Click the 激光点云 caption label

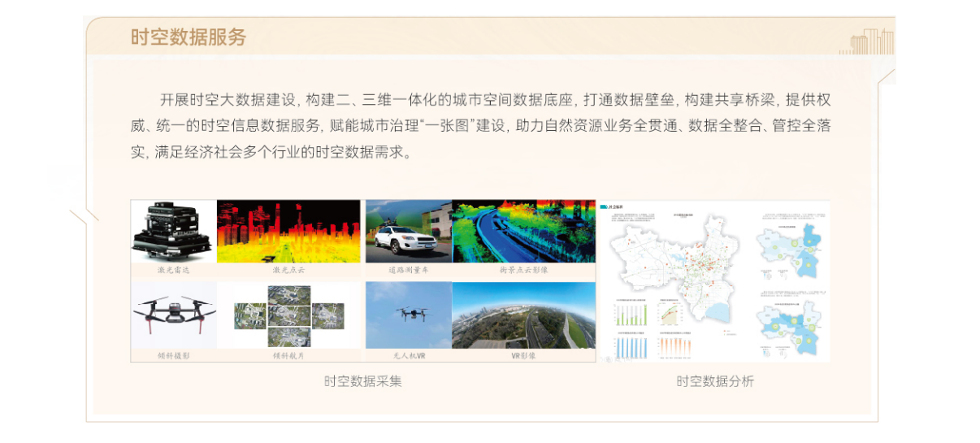(288, 269)
